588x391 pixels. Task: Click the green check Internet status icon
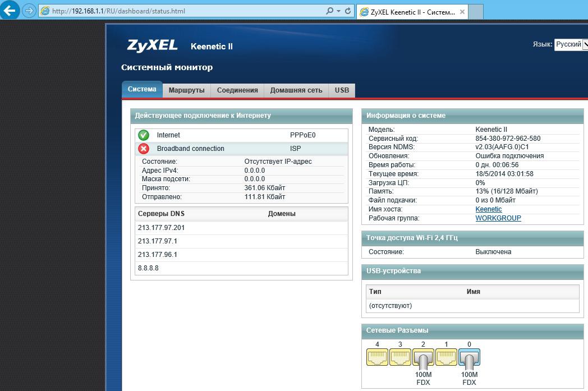coord(144,135)
